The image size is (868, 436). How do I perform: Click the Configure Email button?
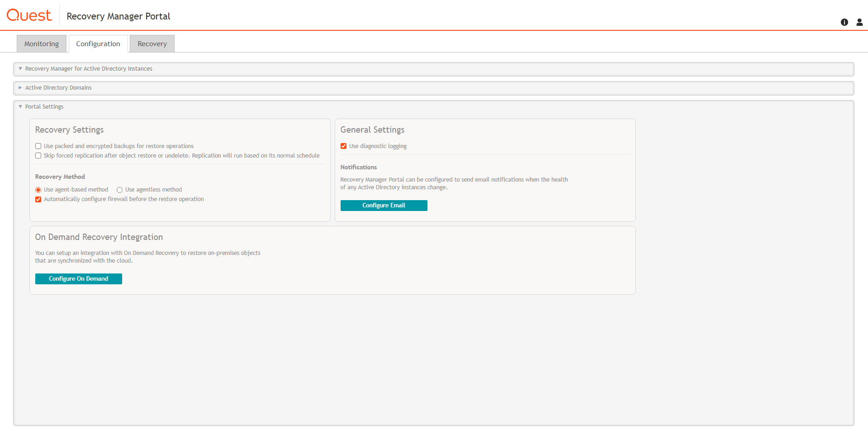pyautogui.click(x=384, y=206)
